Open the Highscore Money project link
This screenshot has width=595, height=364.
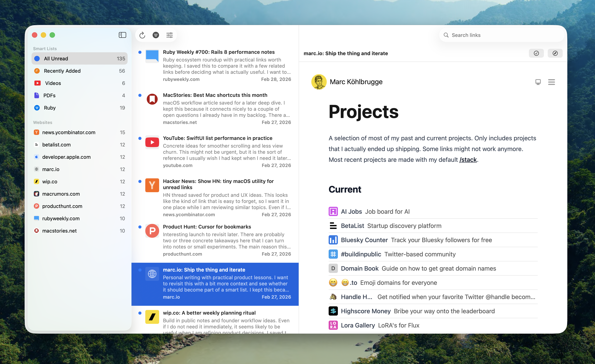click(366, 311)
